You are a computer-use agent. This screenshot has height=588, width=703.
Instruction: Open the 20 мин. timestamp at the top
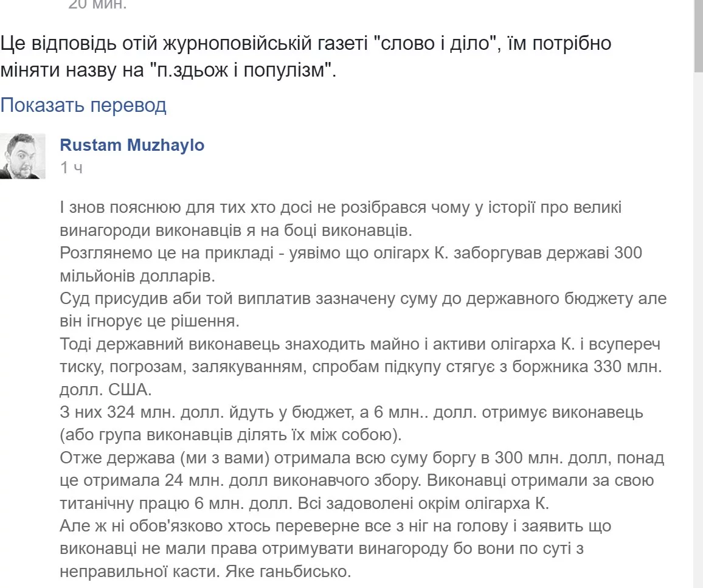tap(98, 4)
